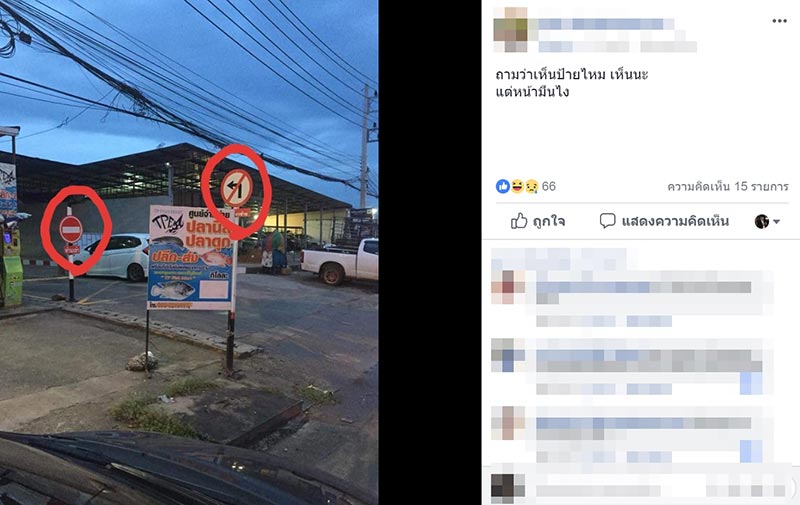The image size is (800, 505).
Task: Click แสดงความคิดเห็น to write a comment
Action: click(675, 221)
